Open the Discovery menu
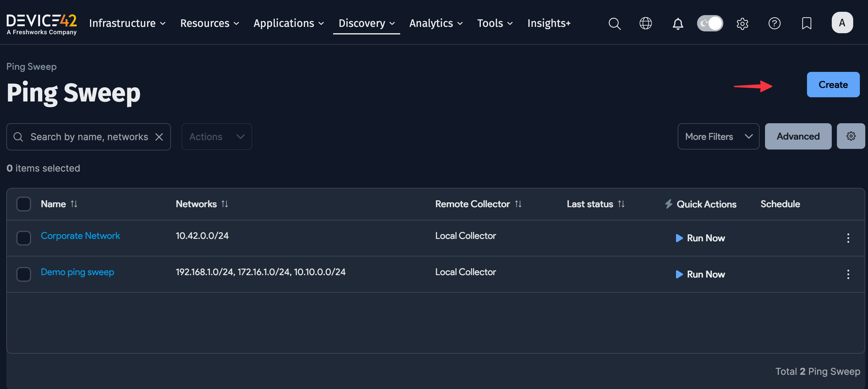The image size is (868, 389). pos(366,23)
